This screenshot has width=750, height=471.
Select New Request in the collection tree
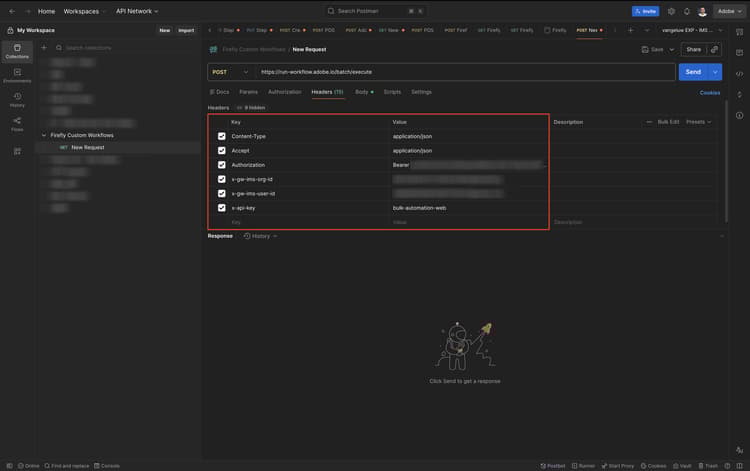click(88, 148)
